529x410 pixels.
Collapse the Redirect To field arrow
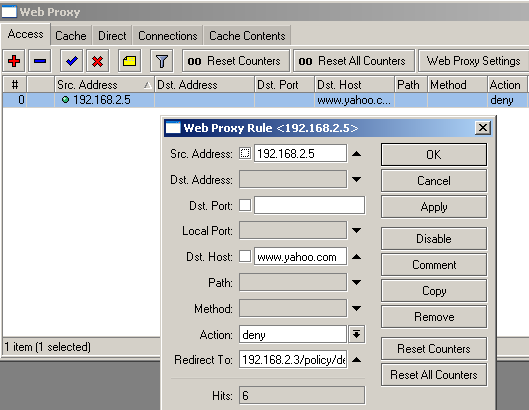[x=357, y=360]
